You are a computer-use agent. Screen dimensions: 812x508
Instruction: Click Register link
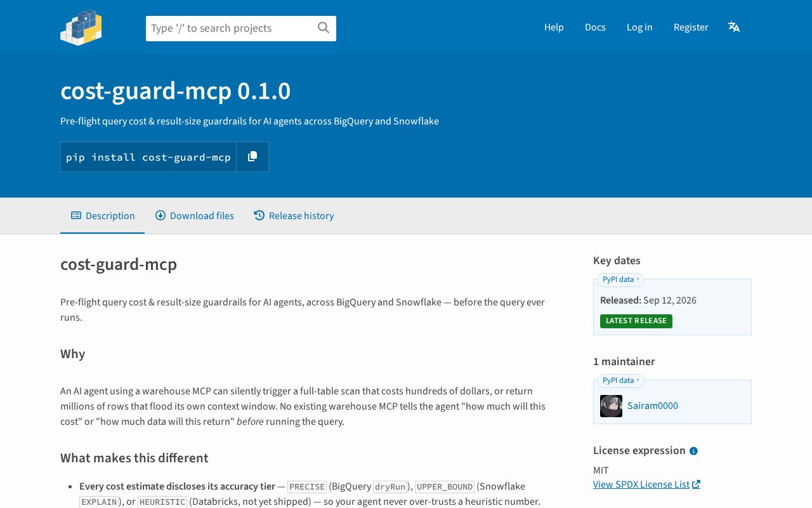pos(691,27)
